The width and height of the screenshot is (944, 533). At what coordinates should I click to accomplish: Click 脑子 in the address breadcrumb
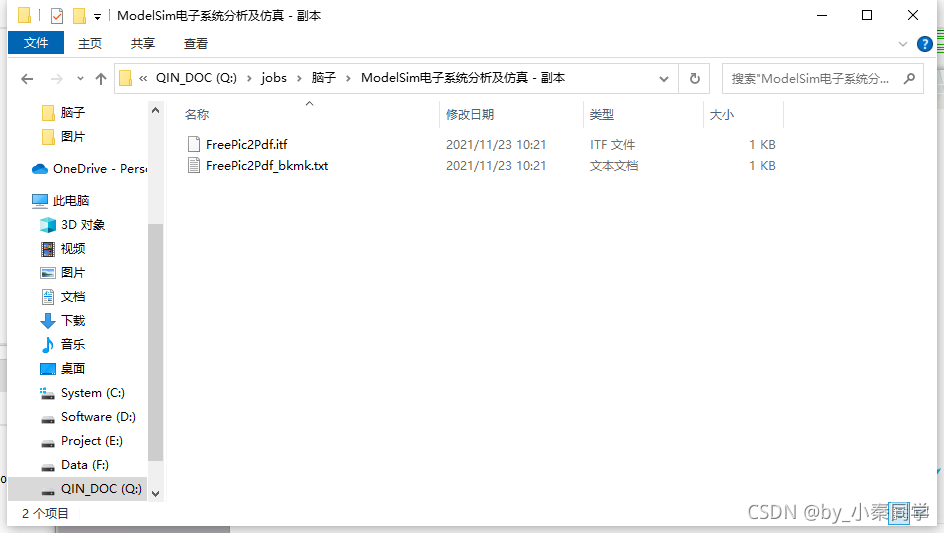323,78
